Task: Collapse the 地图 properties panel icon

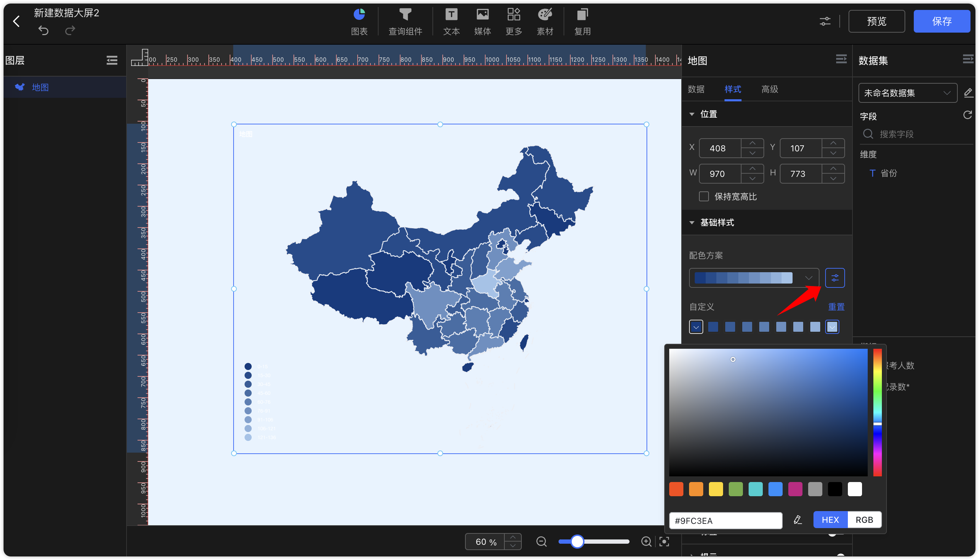Action: point(841,60)
